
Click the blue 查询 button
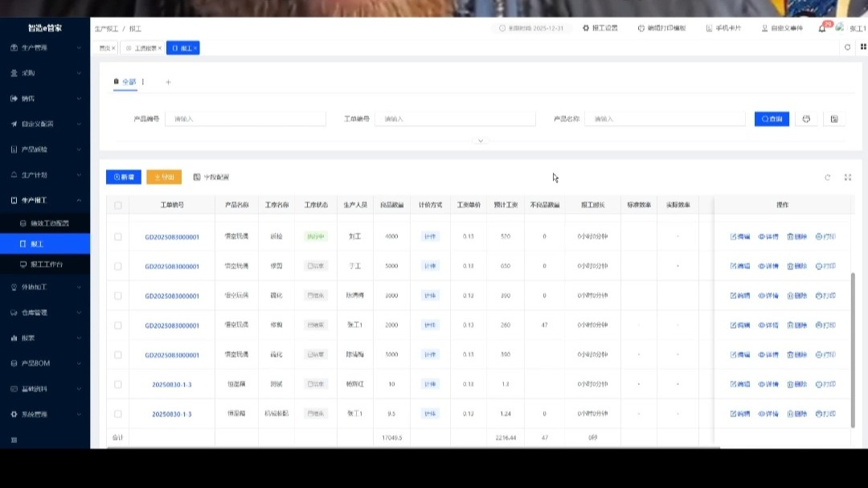772,119
